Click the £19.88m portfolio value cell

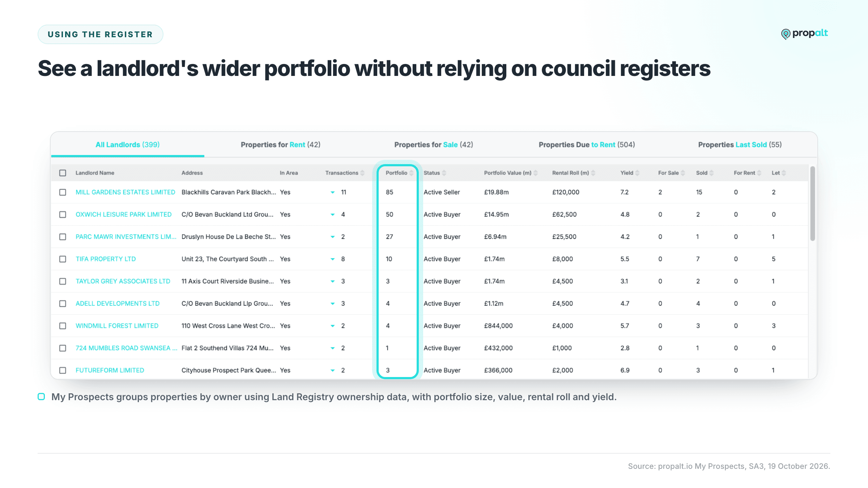[497, 192]
